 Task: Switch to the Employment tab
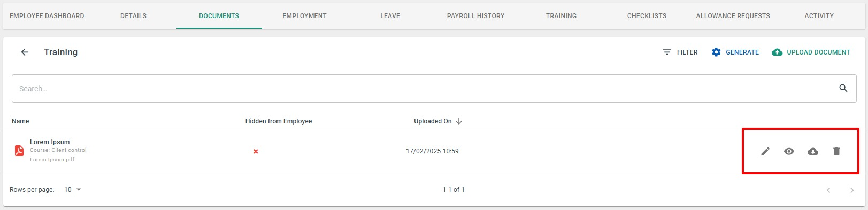coord(304,16)
